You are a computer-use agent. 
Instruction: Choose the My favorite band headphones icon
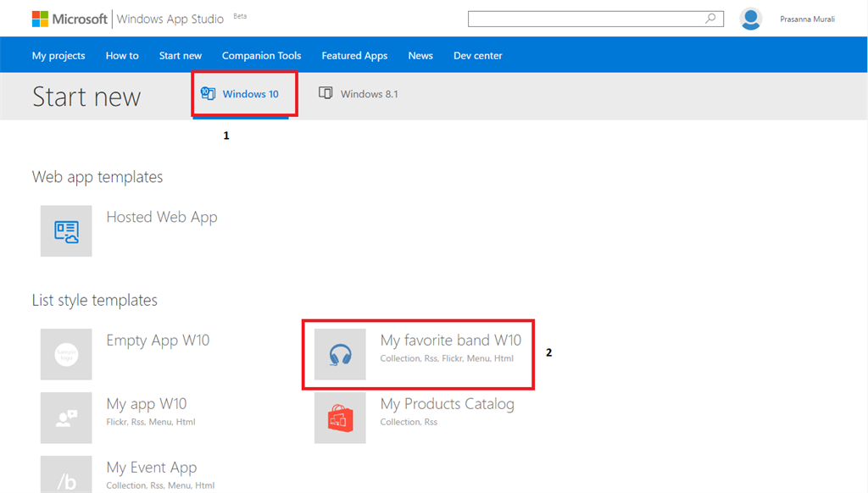pyautogui.click(x=340, y=354)
